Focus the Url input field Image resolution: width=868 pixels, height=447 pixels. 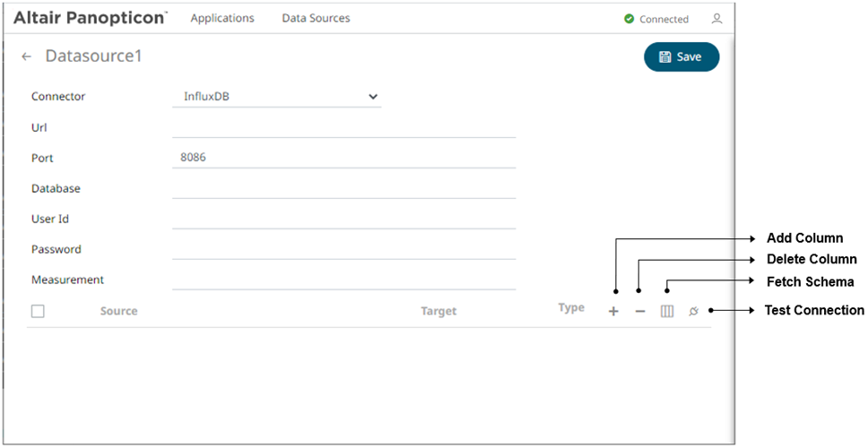343,128
